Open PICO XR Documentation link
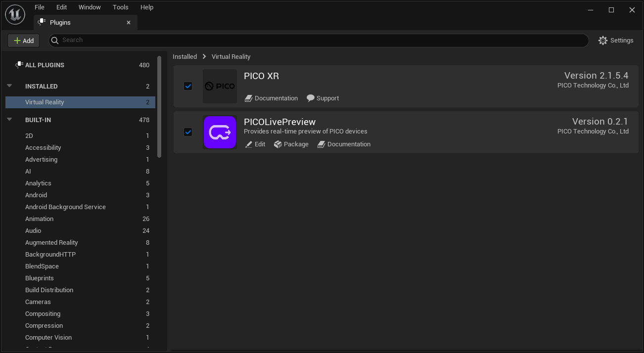Viewport: 644px width, 353px height. tap(271, 98)
